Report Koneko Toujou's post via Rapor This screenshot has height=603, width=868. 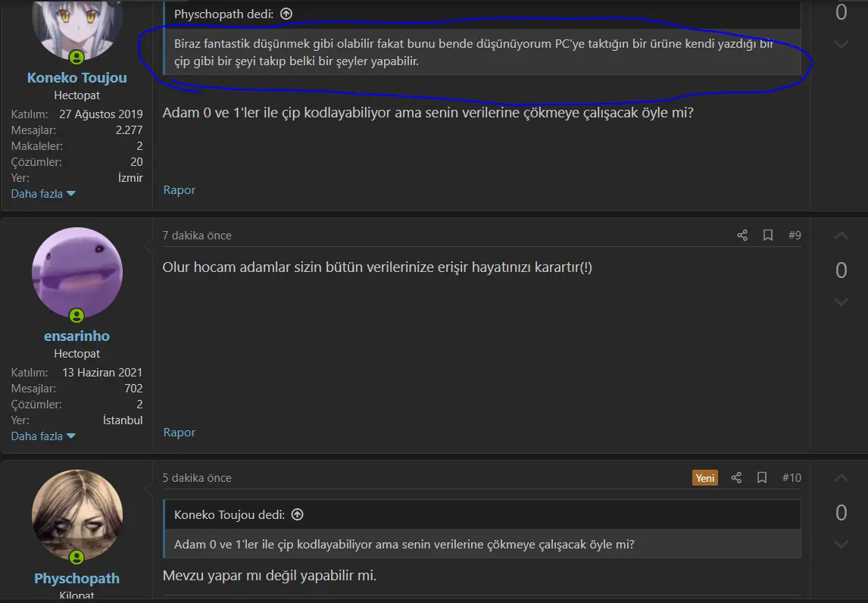(180, 190)
